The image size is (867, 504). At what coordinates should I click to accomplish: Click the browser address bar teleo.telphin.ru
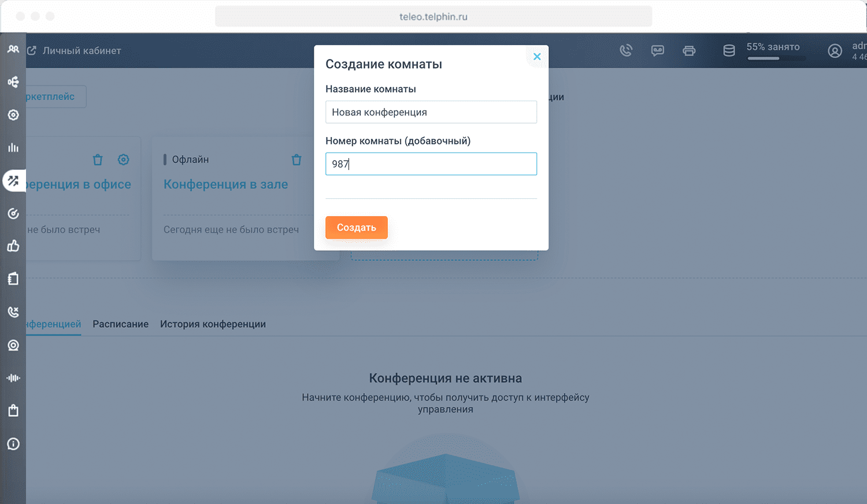click(x=433, y=16)
